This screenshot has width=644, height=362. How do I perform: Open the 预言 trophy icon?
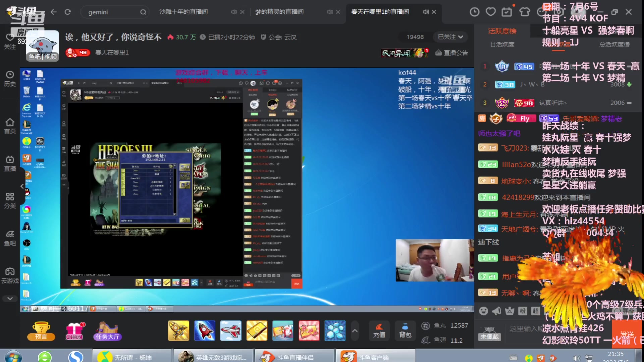pos(41,331)
